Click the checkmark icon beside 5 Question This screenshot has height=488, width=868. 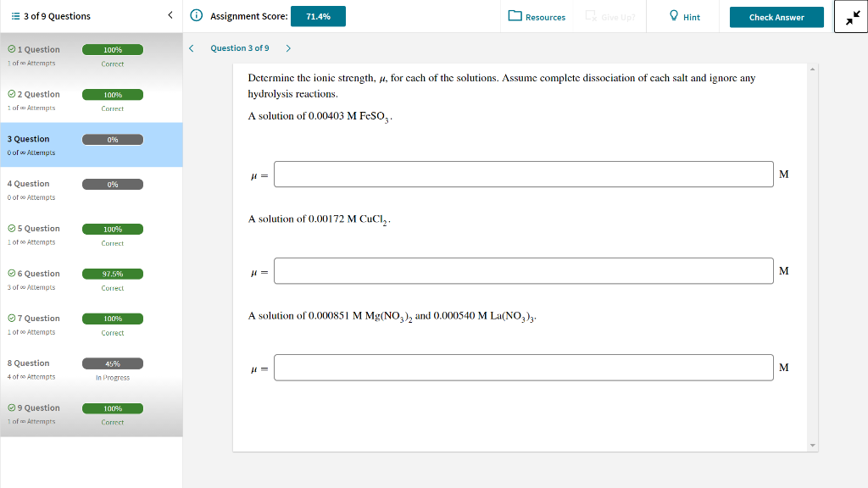(x=12, y=228)
